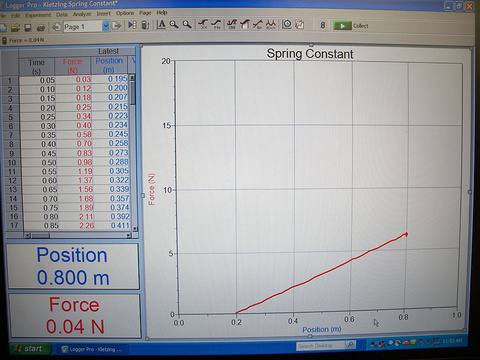Image resolution: width=480 pixels, height=360 pixels.
Task: Click the Statistics toolbar icon
Action: 232,24
